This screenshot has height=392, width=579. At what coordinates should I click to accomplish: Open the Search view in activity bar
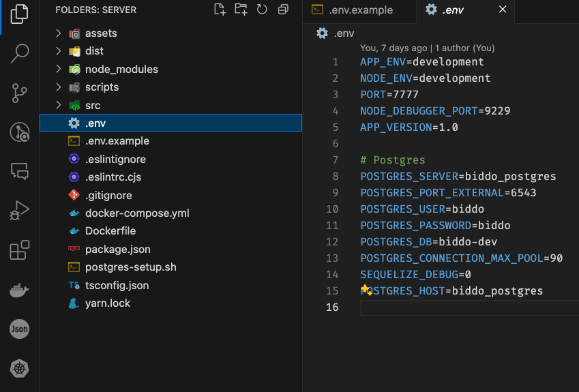(x=19, y=53)
